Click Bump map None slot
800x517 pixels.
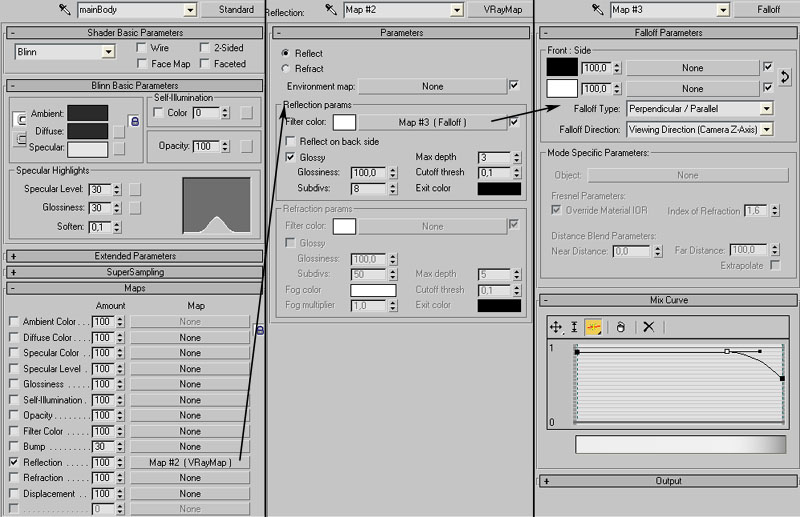[x=190, y=447]
